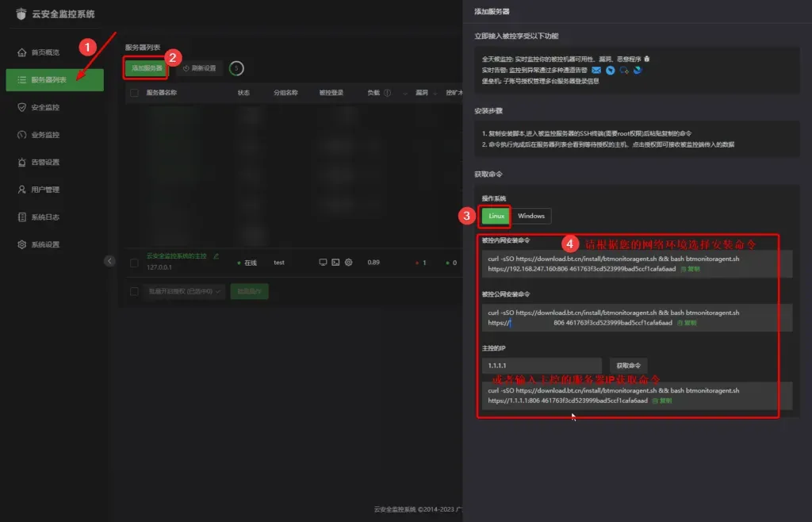812x522 pixels.
Task: Copy the 1.1.1.1 install command
Action: 661,401
